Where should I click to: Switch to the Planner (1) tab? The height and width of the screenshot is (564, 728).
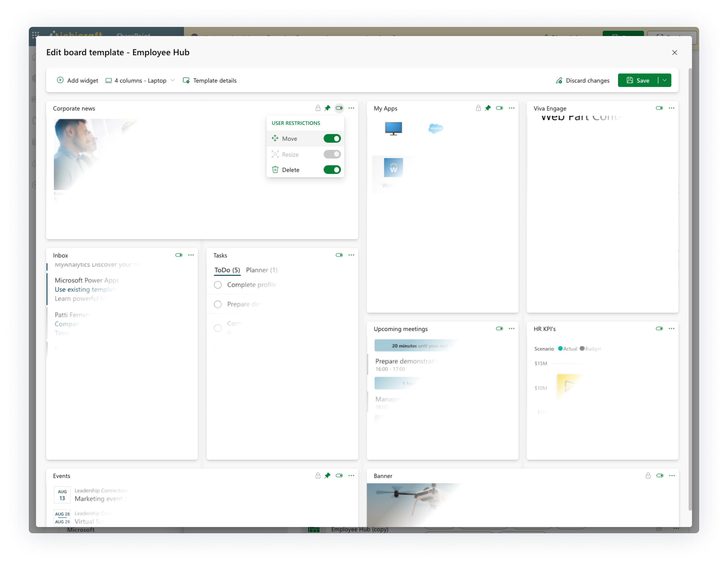[x=262, y=270]
